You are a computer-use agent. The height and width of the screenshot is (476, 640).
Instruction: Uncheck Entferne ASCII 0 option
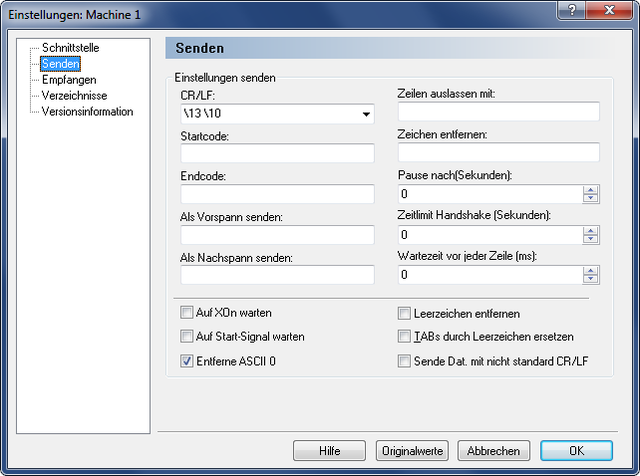coord(187,361)
